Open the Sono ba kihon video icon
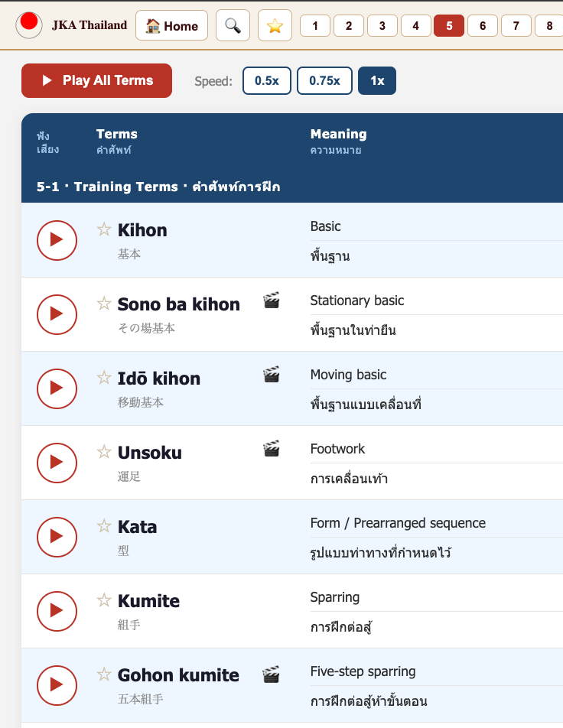Screen dimensions: 563x728 click(272, 301)
